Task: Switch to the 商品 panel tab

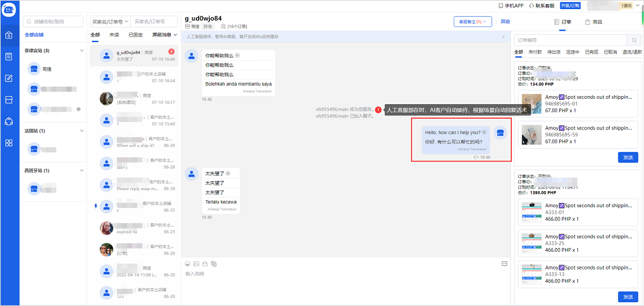Action: click(594, 22)
